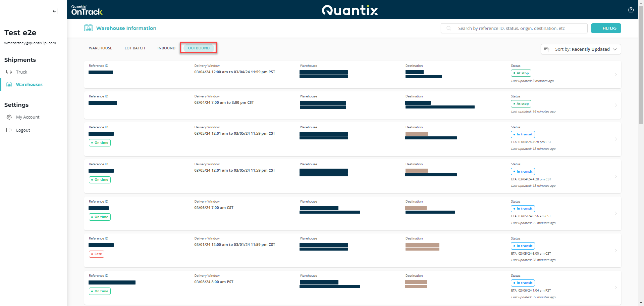Viewport: 644px width, 306px height.
Task: Toggle the At stop status badge on first shipment
Action: [x=521, y=73]
